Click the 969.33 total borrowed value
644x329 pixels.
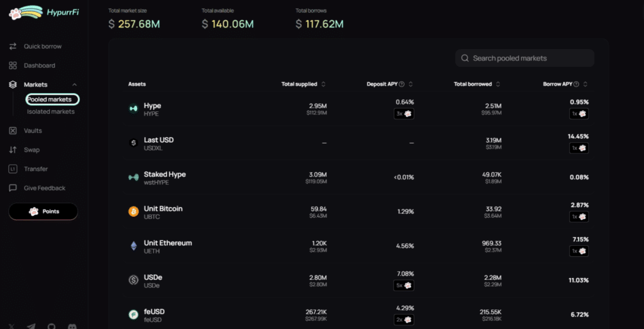pyautogui.click(x=492, y=243)
